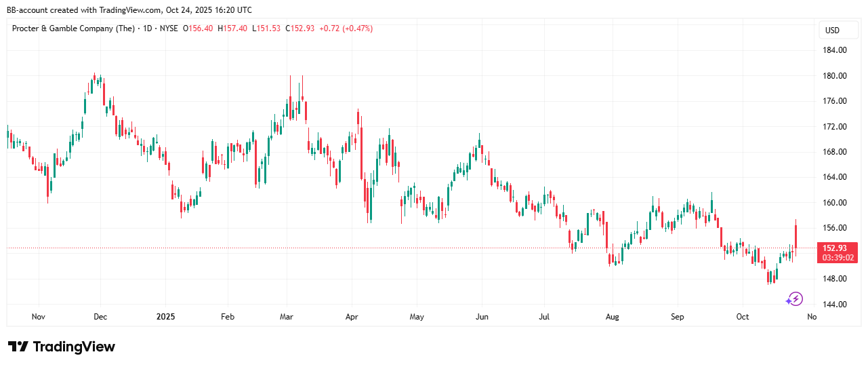Click the O156.40 open price value
Viewport: 868px width, 367px height.
tap(198, 28)
